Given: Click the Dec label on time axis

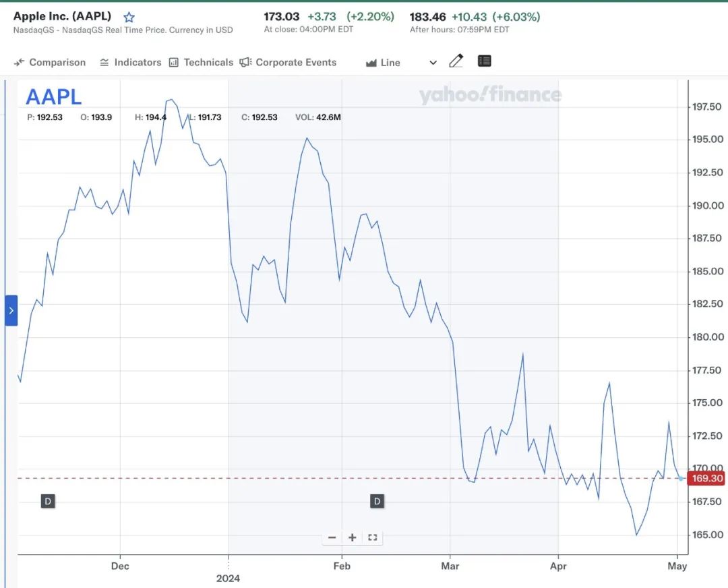Looking at the screenshot, I should (x=120, y=566).
